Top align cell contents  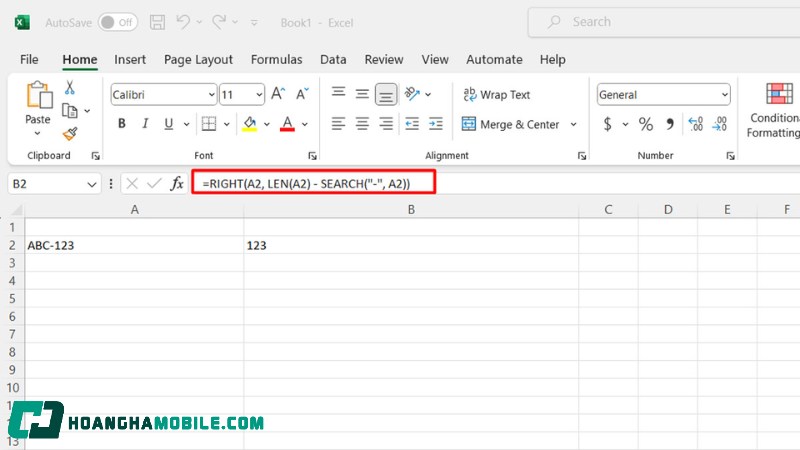(x=338, y=92)
